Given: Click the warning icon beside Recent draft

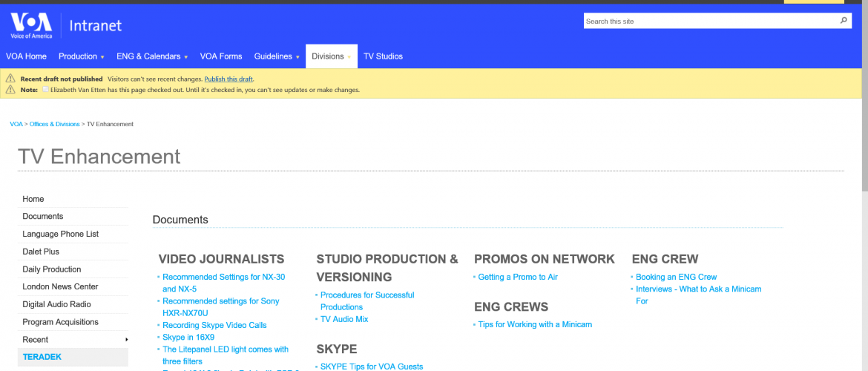Looking at the screenshot, I should (x=10, y=79).
